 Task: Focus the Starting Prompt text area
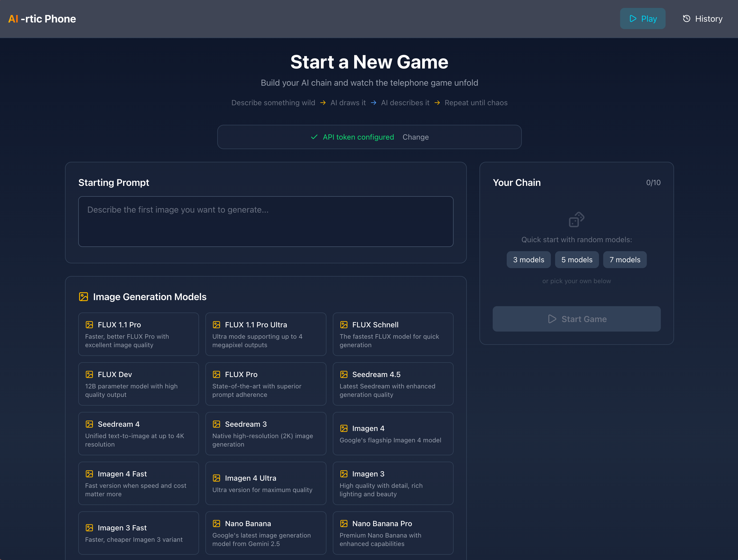[x=266, y=222]
